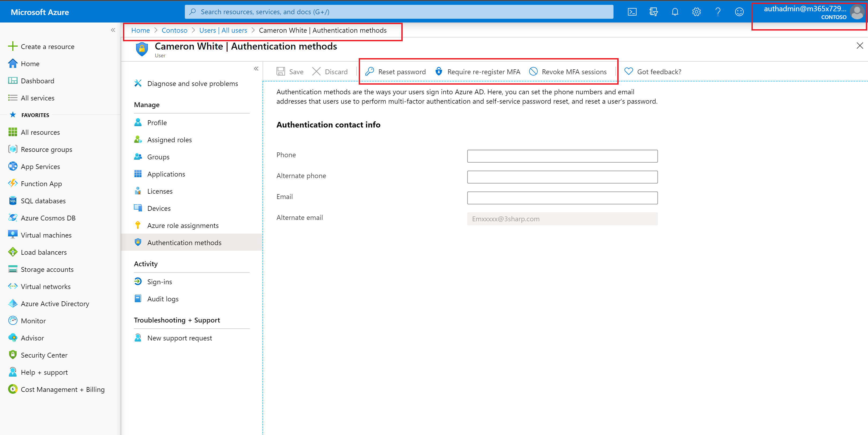This screenshot has width=868, height=435.
Task: Focus the Email input field
Action: (562, 198)
